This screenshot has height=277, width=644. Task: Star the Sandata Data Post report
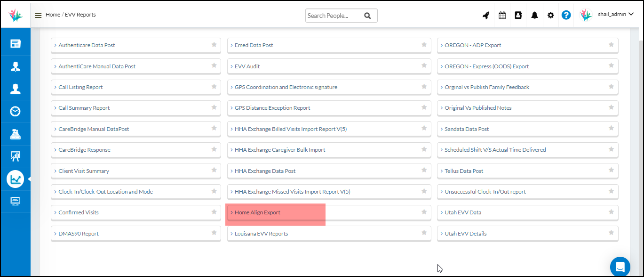(x=611, y=129)
